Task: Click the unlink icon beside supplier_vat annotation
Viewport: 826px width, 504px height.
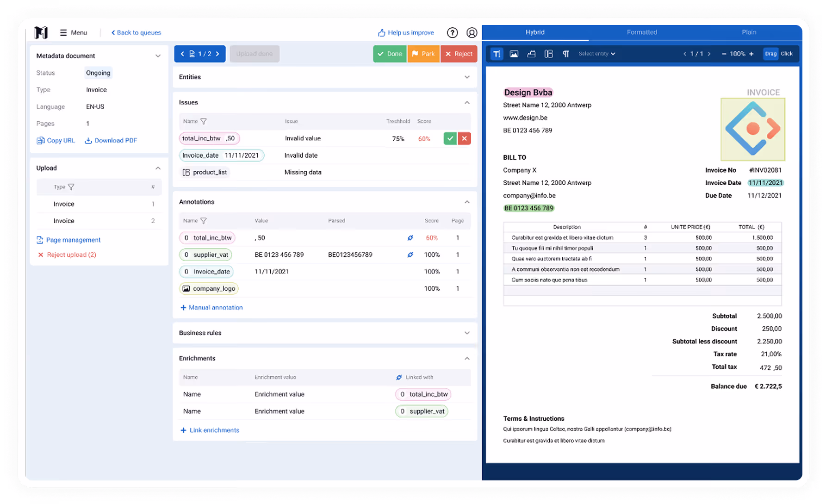Action: pos(410,255)
